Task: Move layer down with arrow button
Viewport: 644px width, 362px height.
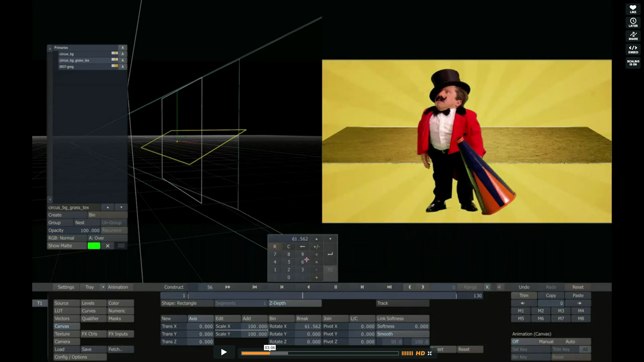Action: [121, 207]
